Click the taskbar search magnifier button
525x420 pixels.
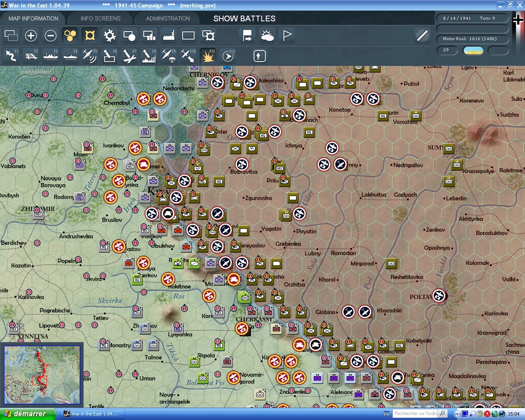point(443,413)
